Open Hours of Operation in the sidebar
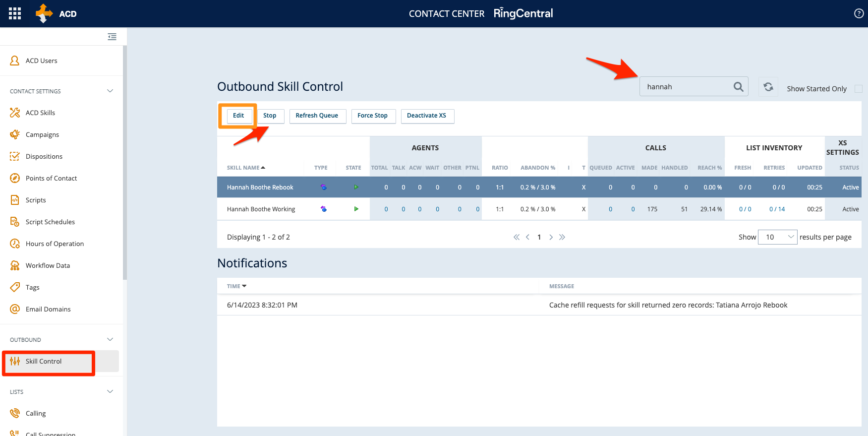Viewport: 868px width, 436px height. pos(55,244)
